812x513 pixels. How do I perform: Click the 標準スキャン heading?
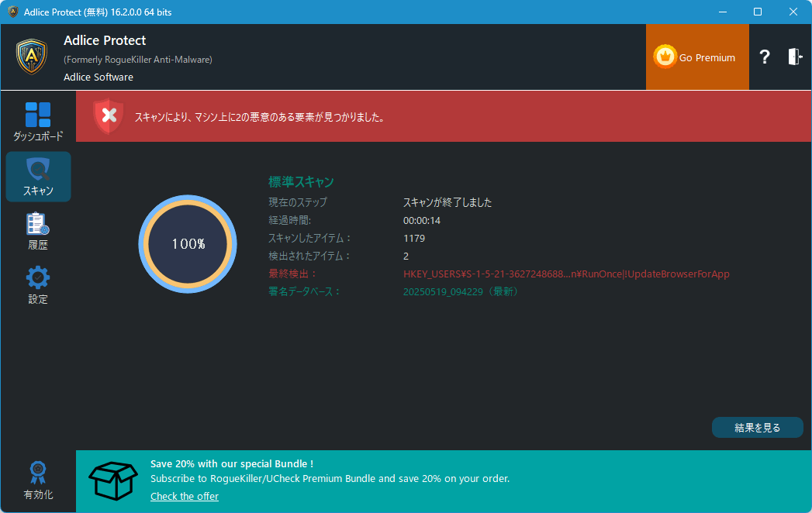301,181
